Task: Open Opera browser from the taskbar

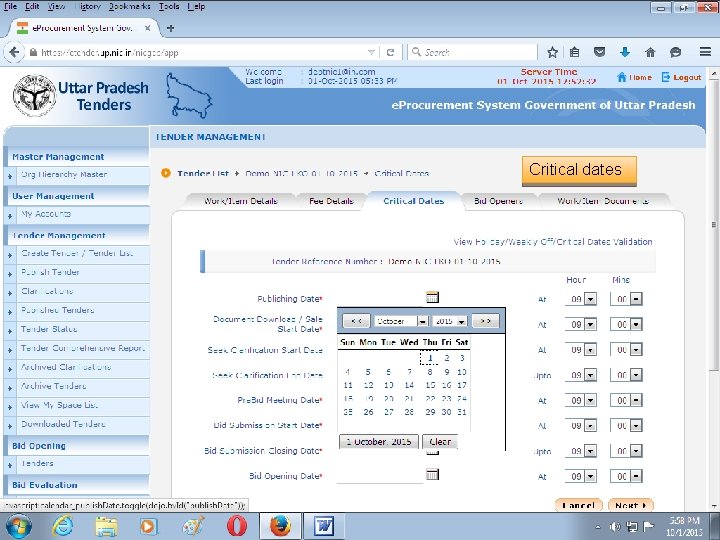Action: pos(236,526)
